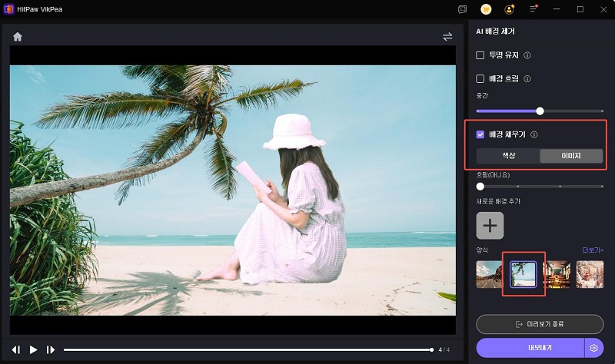
Task: Click the swap arrows icon above preview
Action: point(447,37)
